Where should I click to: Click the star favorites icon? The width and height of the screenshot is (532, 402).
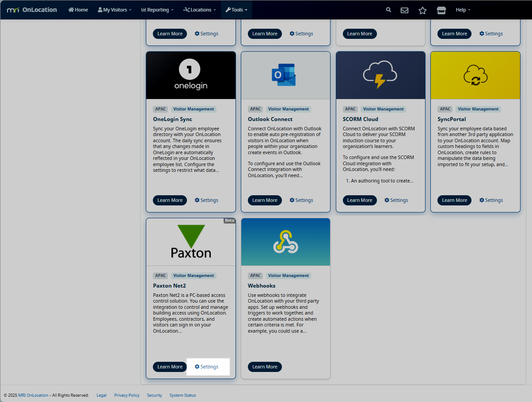click(x=422, y=10)
